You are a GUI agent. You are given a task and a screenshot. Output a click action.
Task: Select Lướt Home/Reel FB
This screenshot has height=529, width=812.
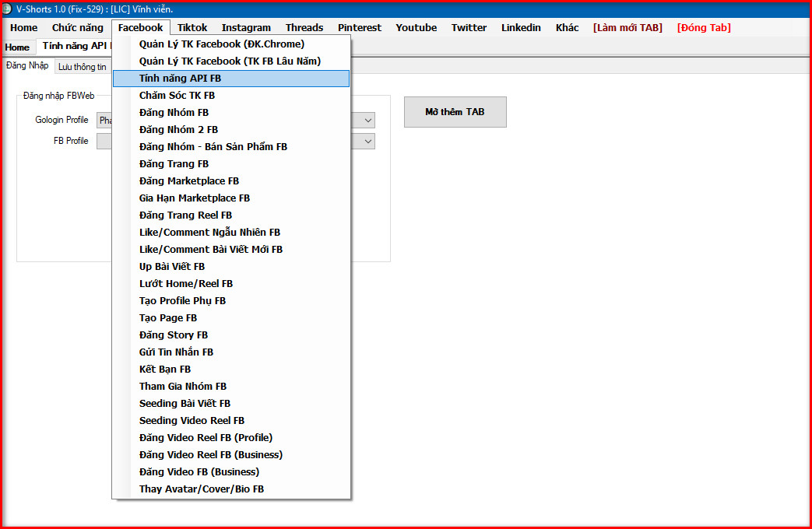point(231,283)
